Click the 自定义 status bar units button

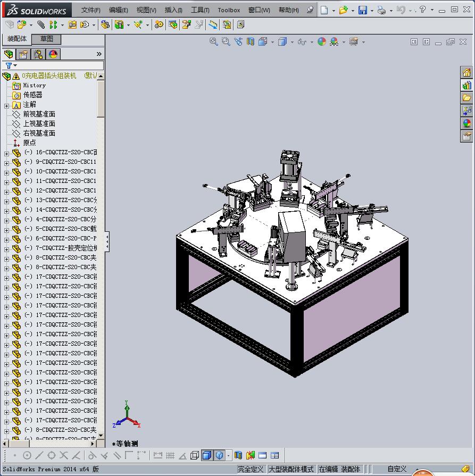tap(397, 469)
